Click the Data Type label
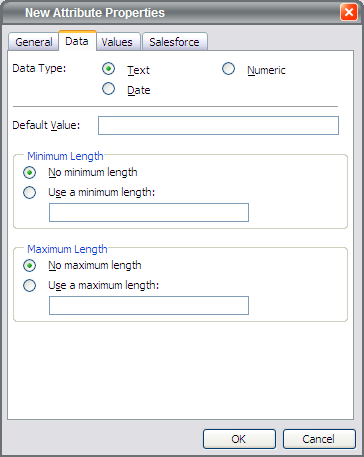The width and height of the screenshot is (364, 457). [x=39, y=68]
